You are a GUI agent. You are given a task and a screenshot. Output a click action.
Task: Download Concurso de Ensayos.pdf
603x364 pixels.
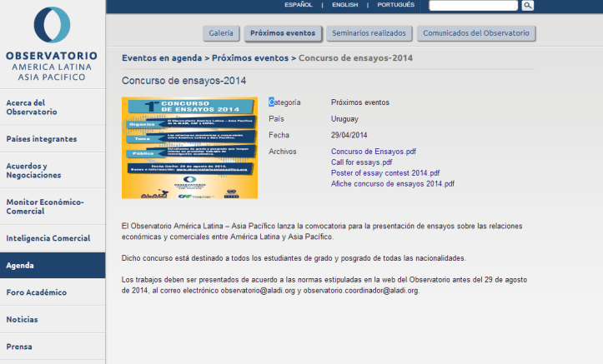374,152
